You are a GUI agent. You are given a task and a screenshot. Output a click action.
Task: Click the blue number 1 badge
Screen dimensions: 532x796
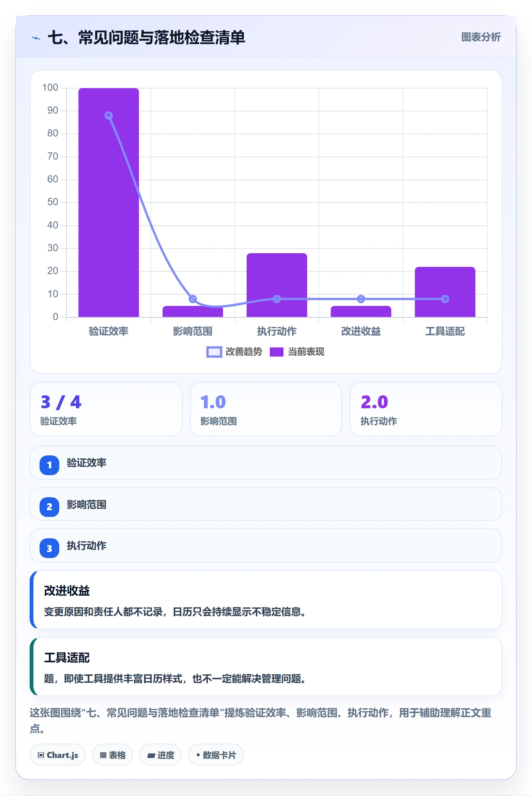click(x=49, y=465)
